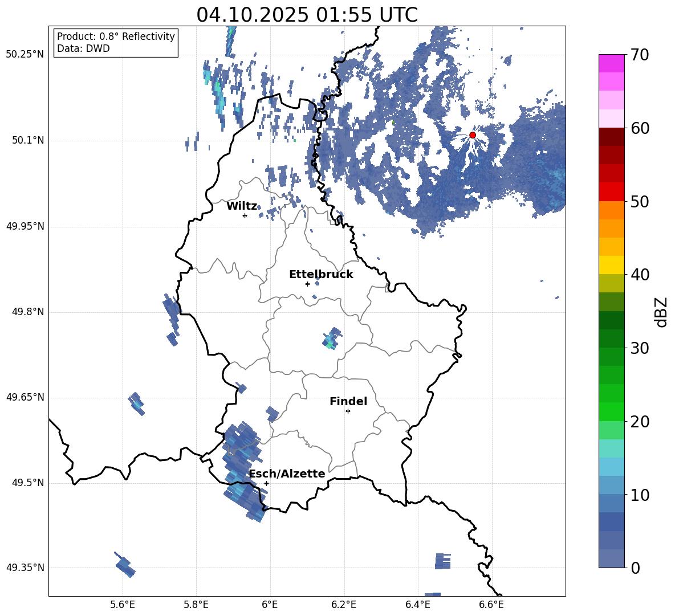Click the colorbar label 0
The height and width of the screenshot is (616, 675).
[636, 568]
